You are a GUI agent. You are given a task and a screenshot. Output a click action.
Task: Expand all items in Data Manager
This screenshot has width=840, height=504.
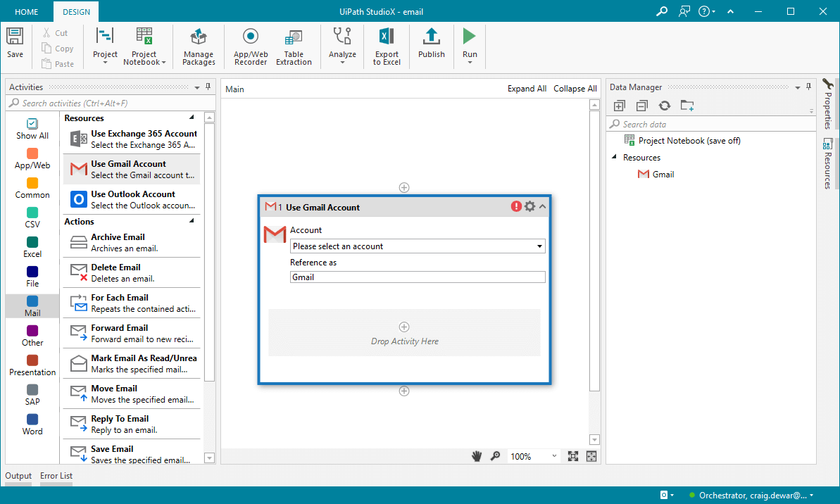620,106
